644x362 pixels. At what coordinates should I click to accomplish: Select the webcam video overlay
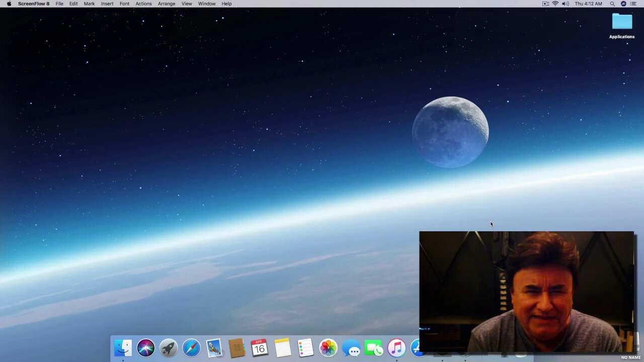coord(527,292)
